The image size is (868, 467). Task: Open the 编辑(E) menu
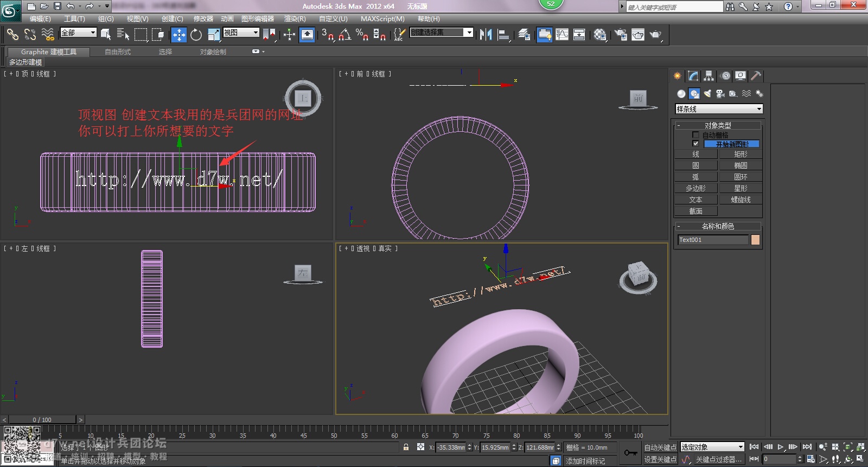pyautogui.click(x=40, y=18)
